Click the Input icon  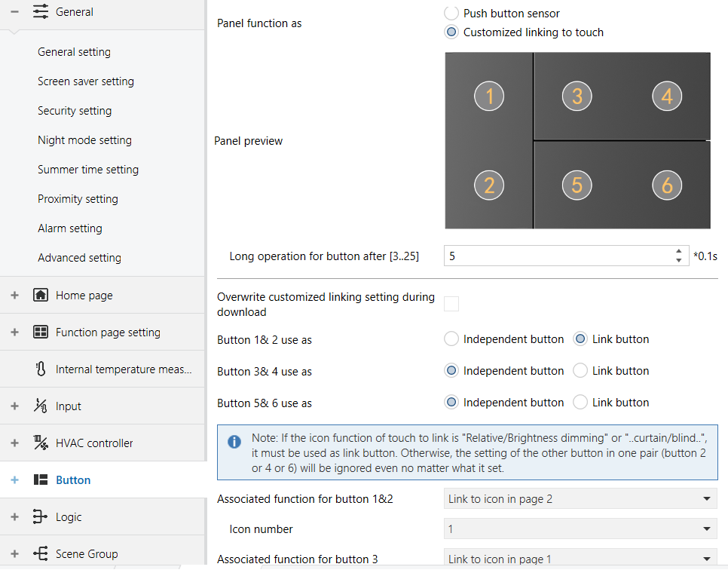coord(41,406)
